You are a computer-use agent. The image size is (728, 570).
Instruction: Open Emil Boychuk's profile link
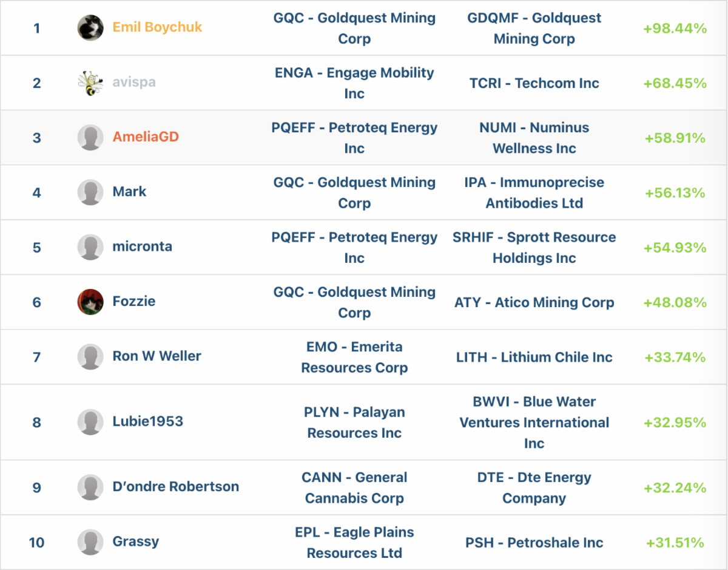157,27
